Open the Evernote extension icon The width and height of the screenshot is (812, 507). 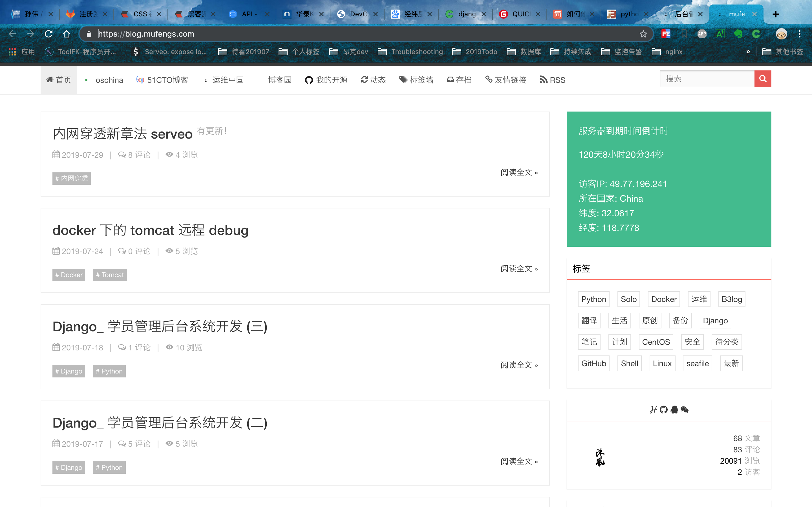point(738,34)
